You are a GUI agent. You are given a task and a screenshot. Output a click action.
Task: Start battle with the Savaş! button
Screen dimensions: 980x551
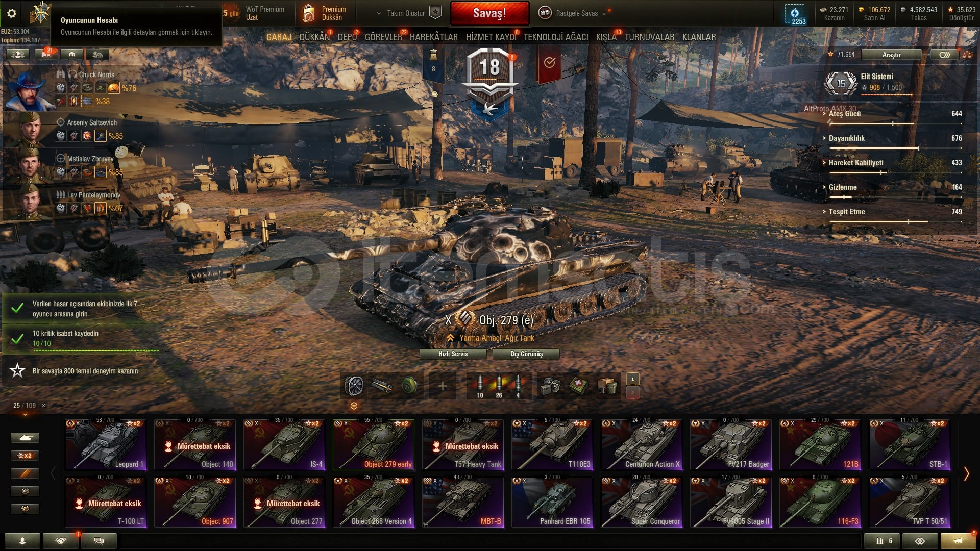[489, 13]
